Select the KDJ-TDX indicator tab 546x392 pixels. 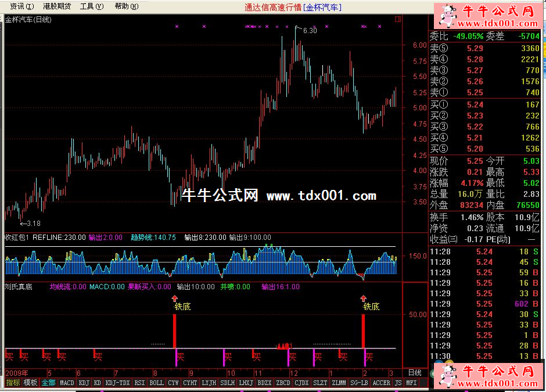click(x=118, y=383)
